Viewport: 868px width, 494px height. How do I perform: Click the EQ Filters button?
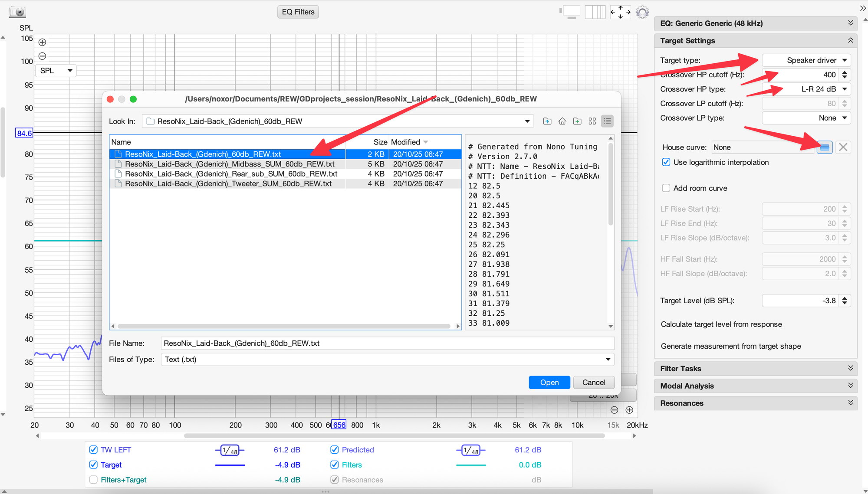(x=298, y=12)
